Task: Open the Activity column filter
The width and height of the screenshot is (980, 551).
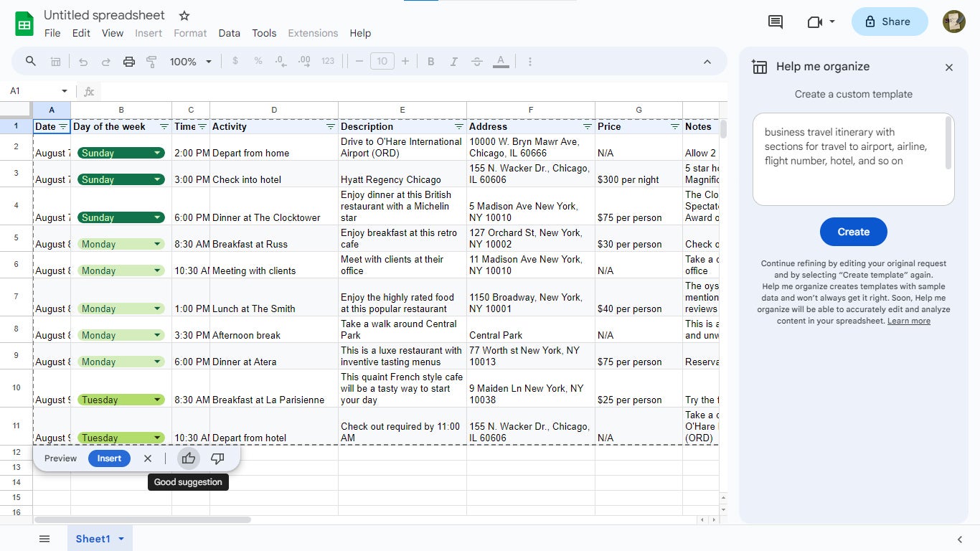Action: click(331, 126)
